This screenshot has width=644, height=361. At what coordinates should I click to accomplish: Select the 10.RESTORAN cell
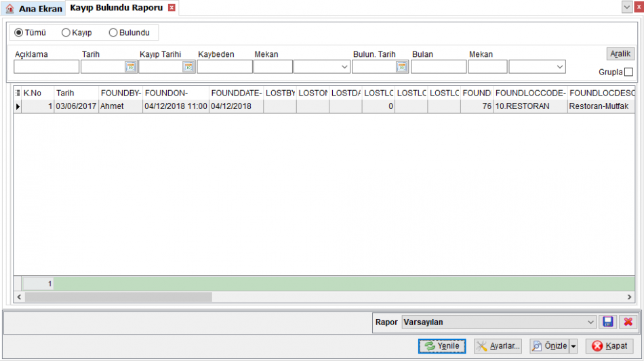[530, 106]
